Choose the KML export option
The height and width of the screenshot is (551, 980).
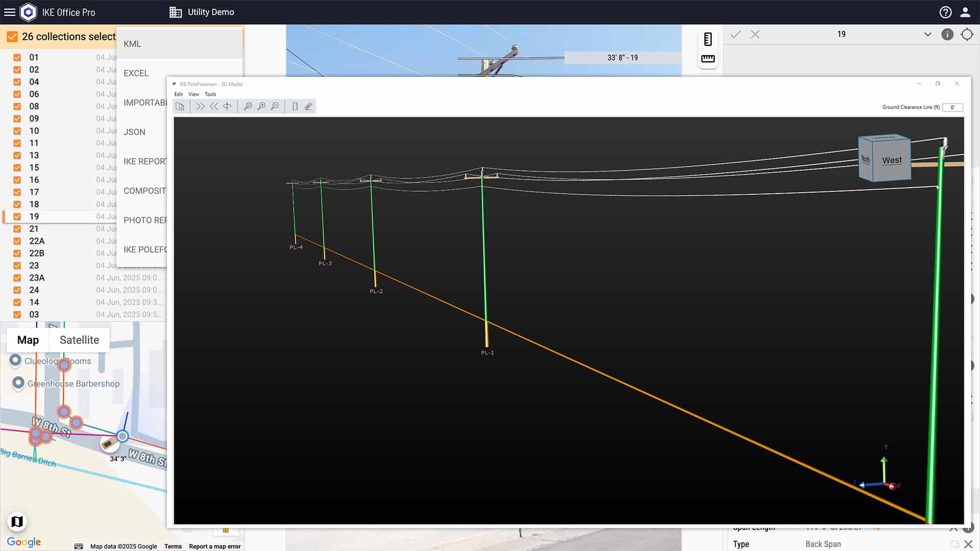132,44
